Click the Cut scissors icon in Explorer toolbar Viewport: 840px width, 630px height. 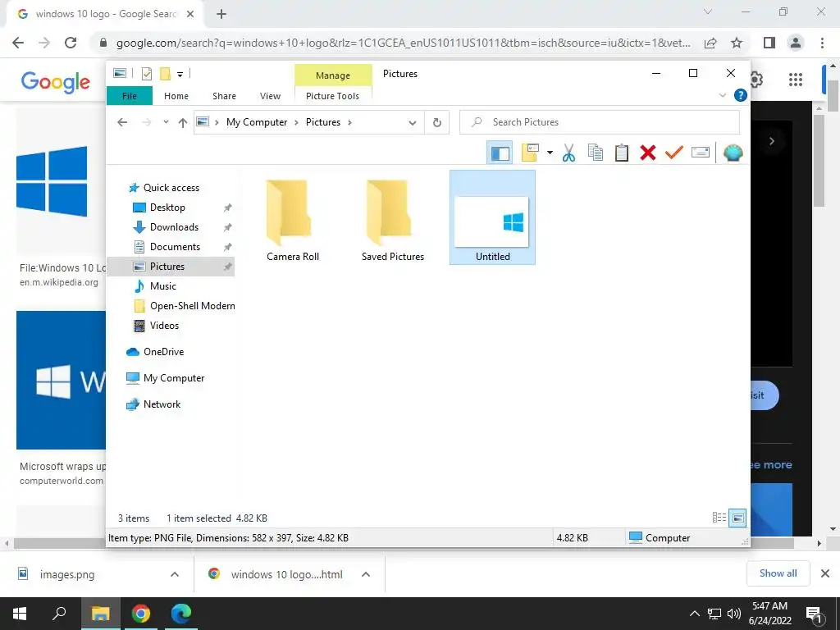(568, 153)
